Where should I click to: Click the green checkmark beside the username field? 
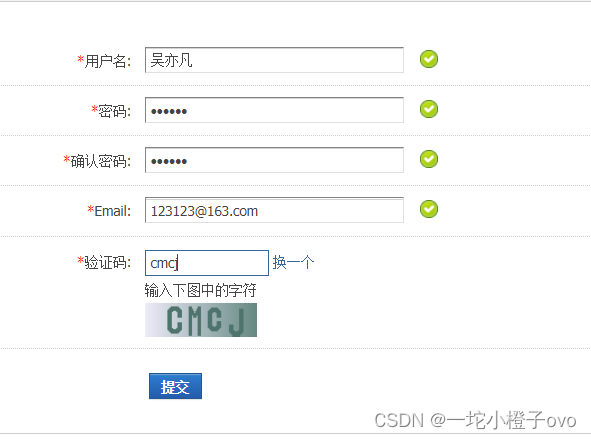point(429,59)
